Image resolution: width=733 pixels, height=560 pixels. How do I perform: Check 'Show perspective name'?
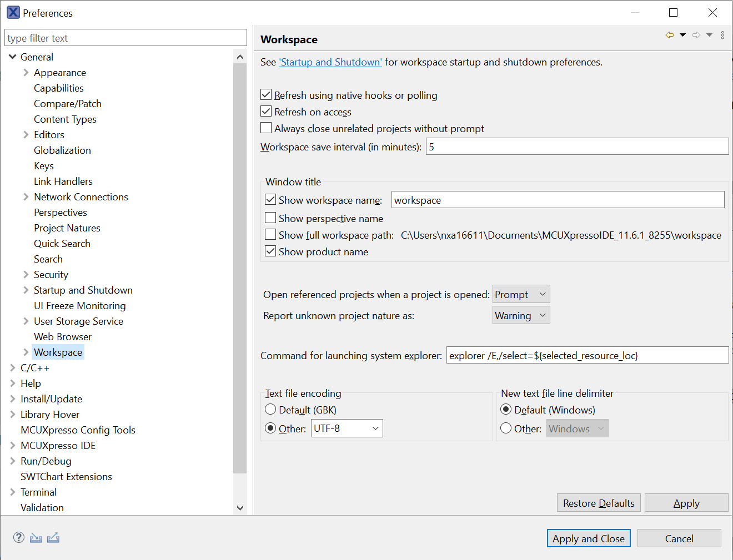270,218
